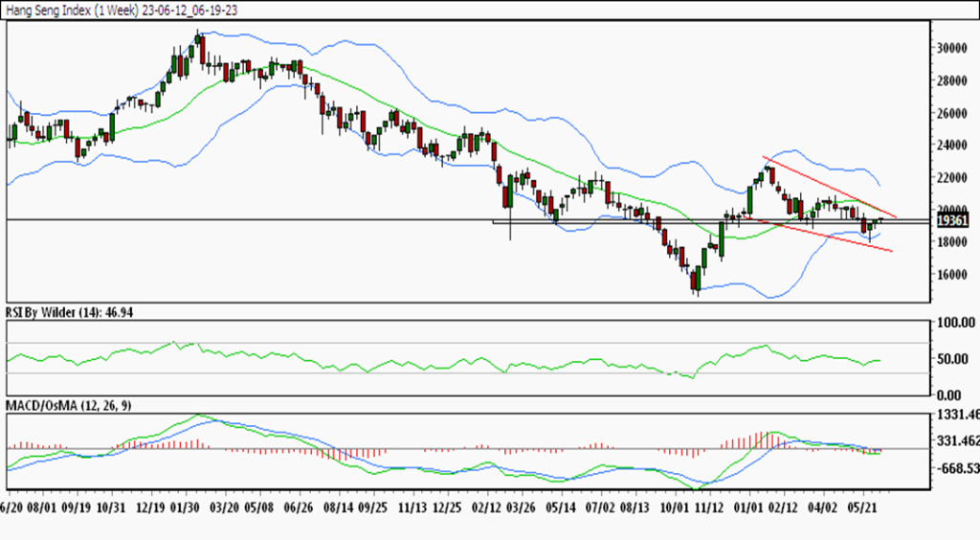Click the 11/12 date axis label
The height and width of the screenshot is (540, 980).
709,506
